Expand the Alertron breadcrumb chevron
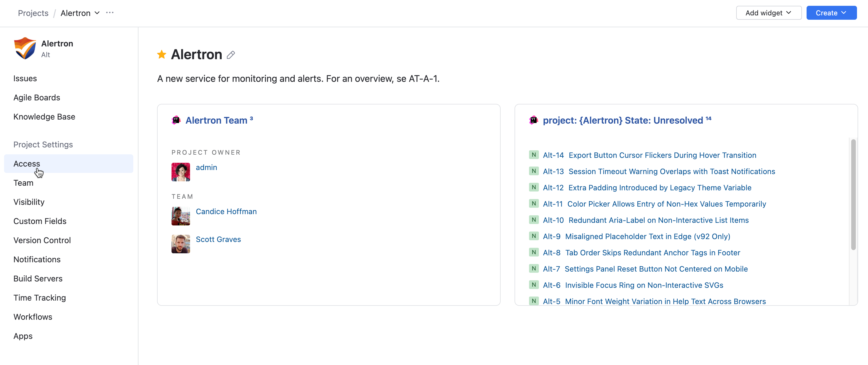The height and width of the screenshot is (365, 868). (97, 13)
